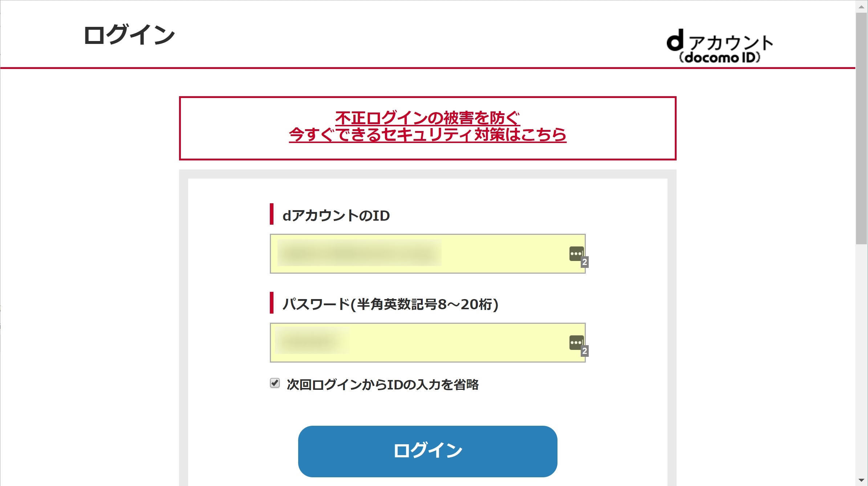Click password manager icon in パスワード field

pyautogui.click(x=576, y=342)
